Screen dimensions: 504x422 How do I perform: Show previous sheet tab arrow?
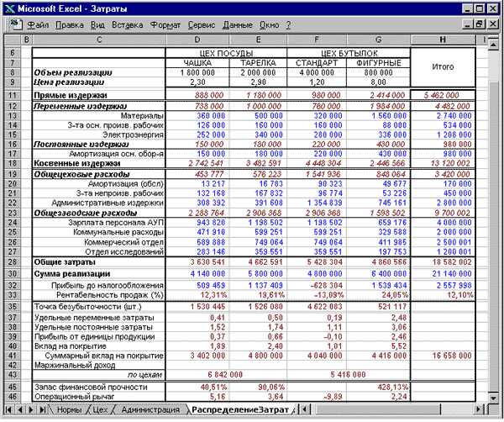pos(20,409)
